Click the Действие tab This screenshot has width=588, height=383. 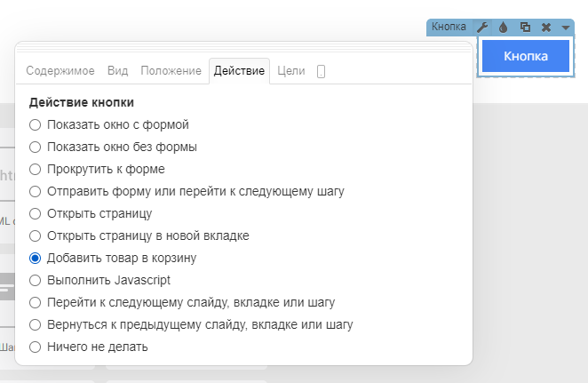click(239, 71)
